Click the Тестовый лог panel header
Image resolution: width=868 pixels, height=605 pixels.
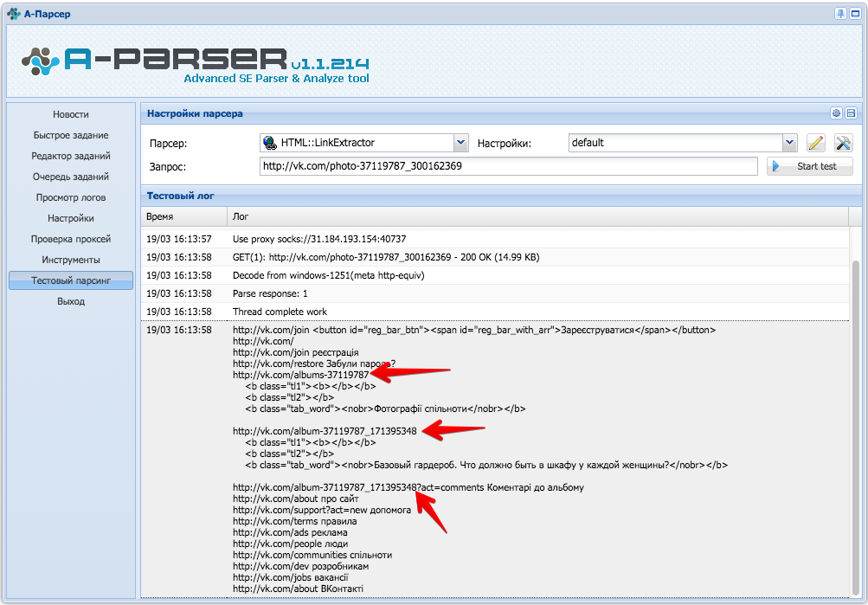point(502,196)
